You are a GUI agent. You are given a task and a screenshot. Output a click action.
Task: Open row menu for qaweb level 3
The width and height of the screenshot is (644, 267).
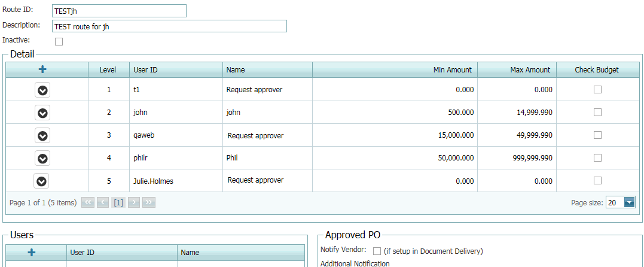[x=42, y=136]
